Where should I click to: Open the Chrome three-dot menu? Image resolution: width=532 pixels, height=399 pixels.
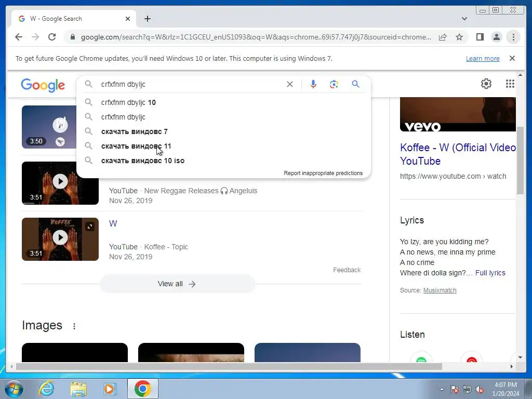[x=513, y=37]
